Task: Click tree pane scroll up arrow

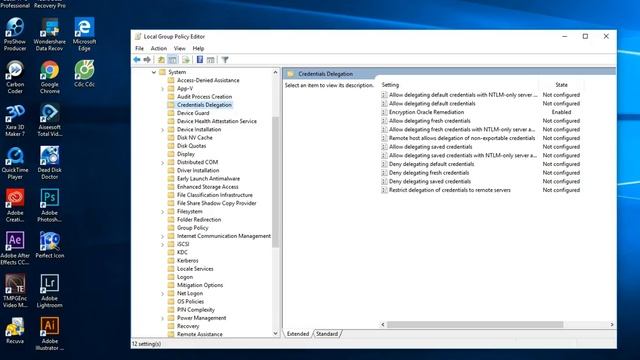Action: 276,72
